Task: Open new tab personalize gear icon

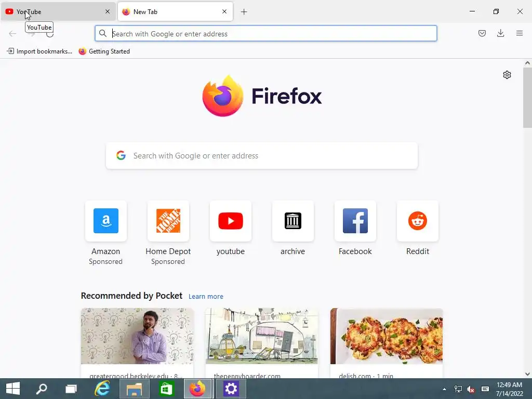Action: coord(507,75)
